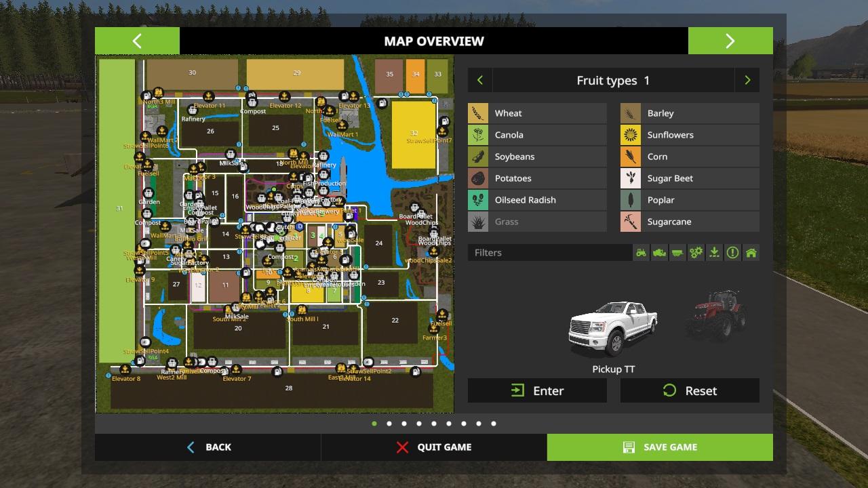Toggle the trailer map filter
The width and height of the screenshot is (868, 488).
point(677,253)
